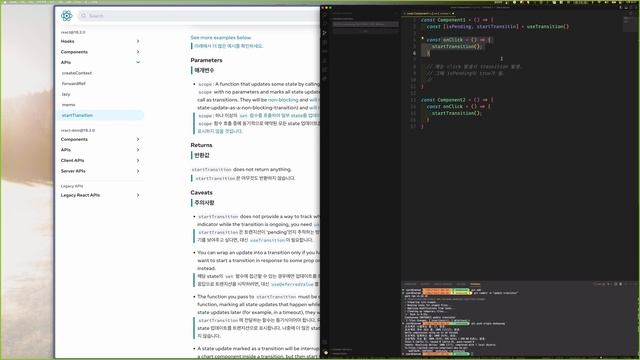Switch to the fourth bottom panel tab

461,284
